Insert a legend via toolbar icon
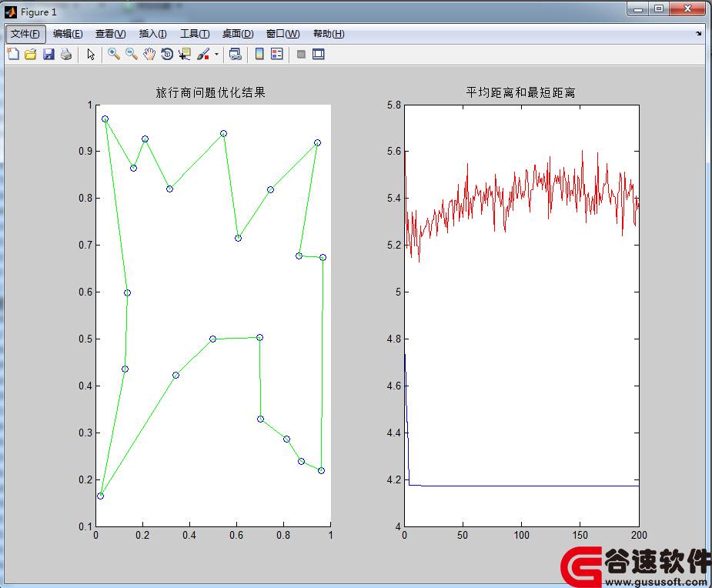The width and height of the screenshot is (712, 588). [x=276, y=55]
